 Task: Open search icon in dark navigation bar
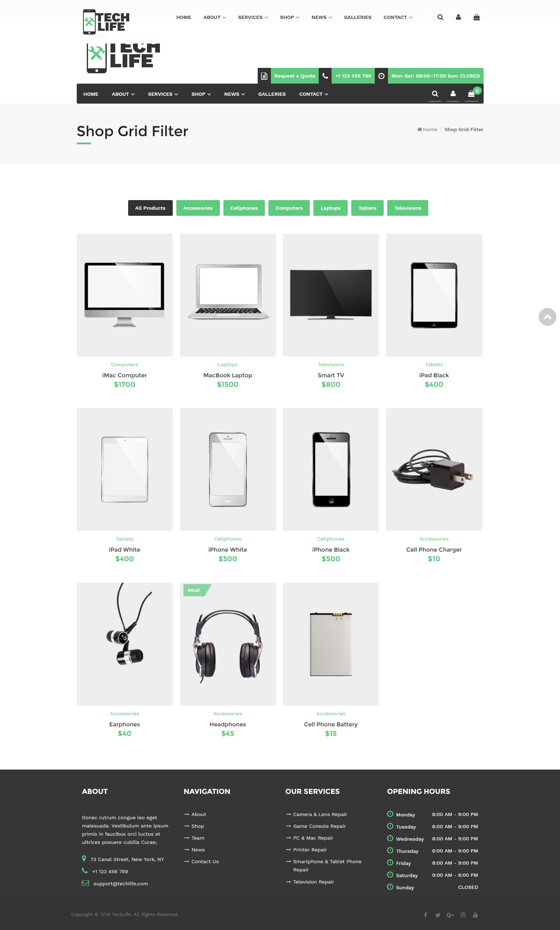[x=435, y=94]
